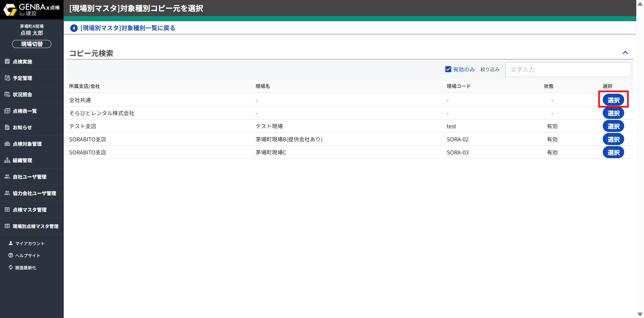Screen dimensions: 644x318
Task: Click the 画面最新化 refresh icon
Action: click(x=11, y=268)
